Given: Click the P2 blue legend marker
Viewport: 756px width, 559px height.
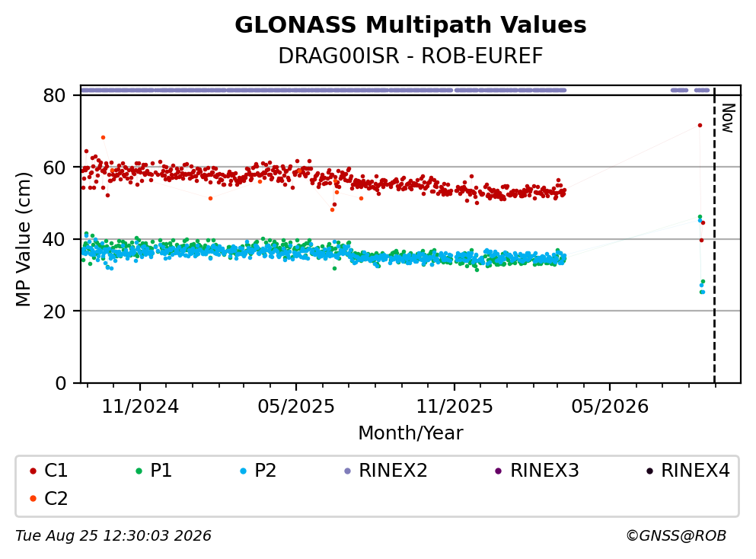Looking at the screenshot, I should click(x=243, y=471).
